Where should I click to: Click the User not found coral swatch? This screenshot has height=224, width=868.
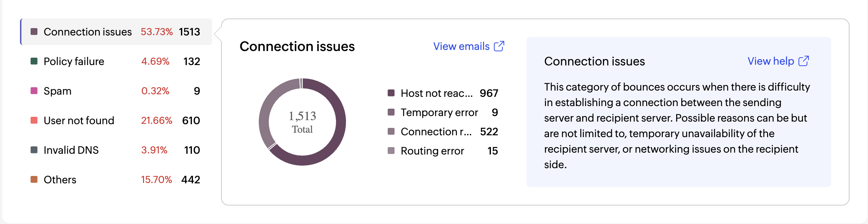[x=34, y=120]
